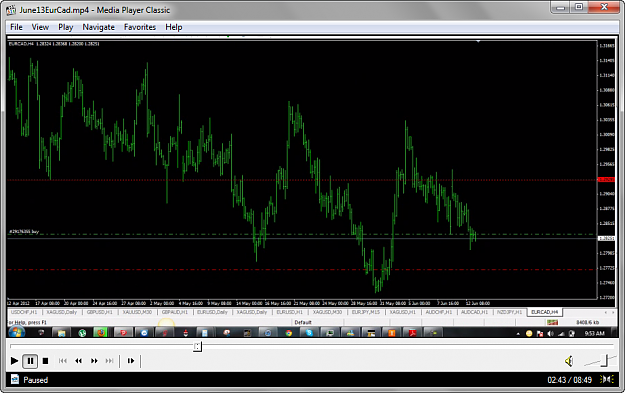Select the EURJPY,M15 chart tab in video
625x393 pixels.
coord(366,312)
